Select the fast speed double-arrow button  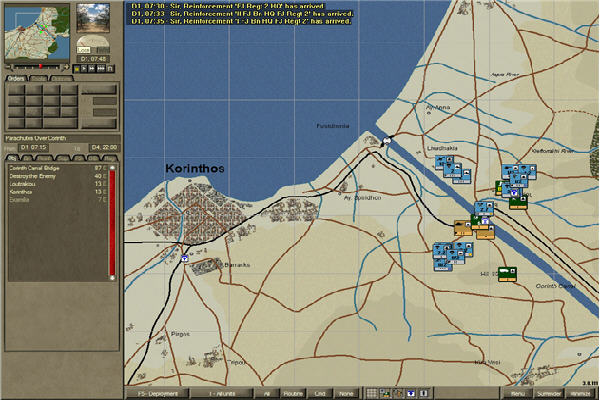[x=92, y=69]
